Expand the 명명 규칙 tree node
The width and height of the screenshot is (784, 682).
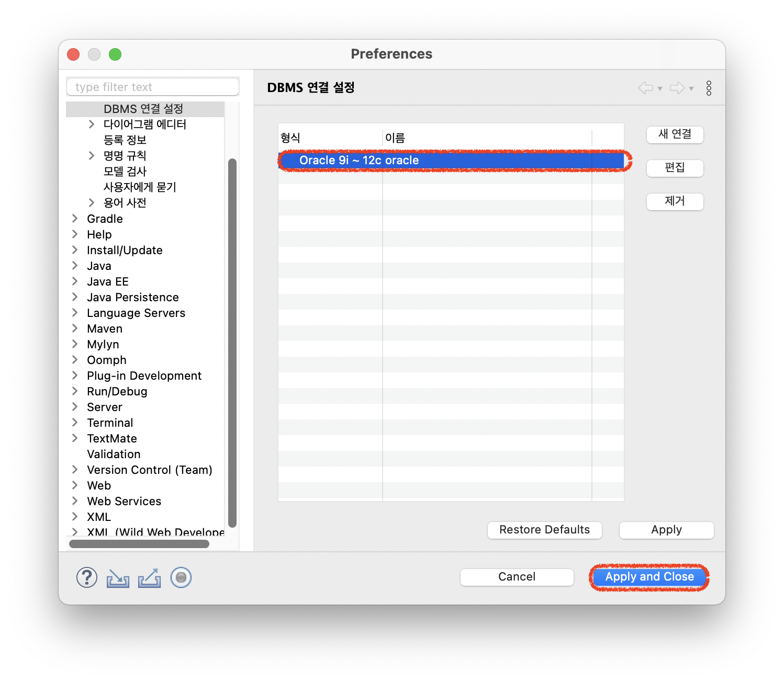coord(92,155)
